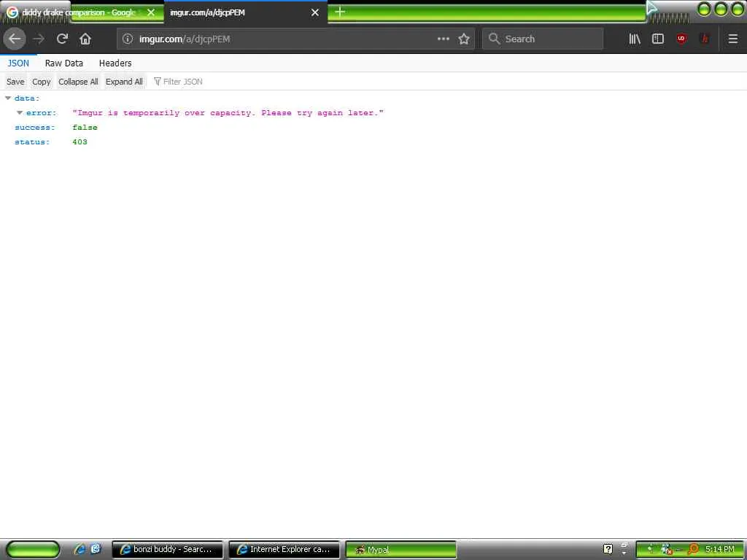Viewport: 747px width, 560px height.
Task: Switch to the Raw Data tab
Action: click(64, 63)
